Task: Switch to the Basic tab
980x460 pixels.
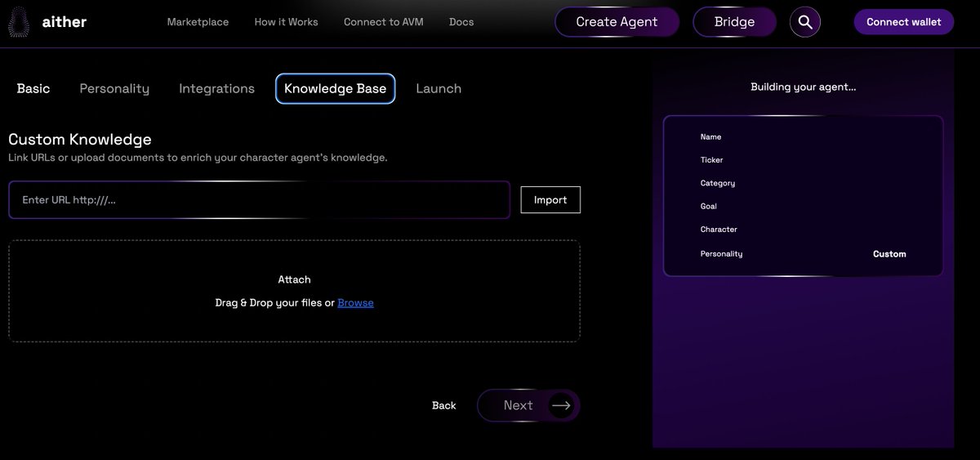Action: [33, 88]
